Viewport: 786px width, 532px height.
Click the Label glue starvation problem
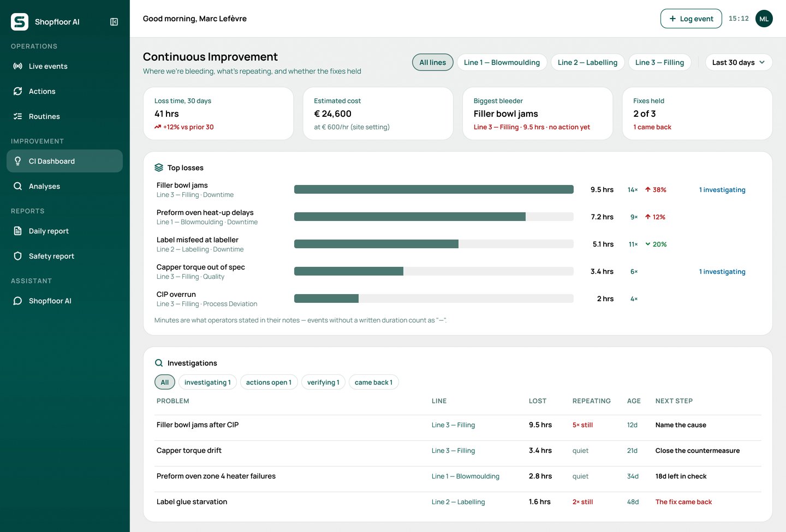click(x=192, y=502)
